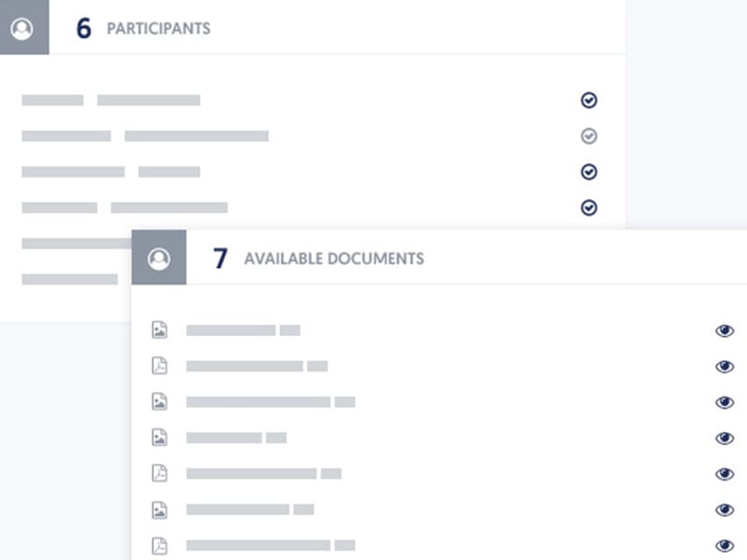Click the Participants panel avatar icon
The width and height of the screenshot is (747, 560).
[x=22, y=28]
